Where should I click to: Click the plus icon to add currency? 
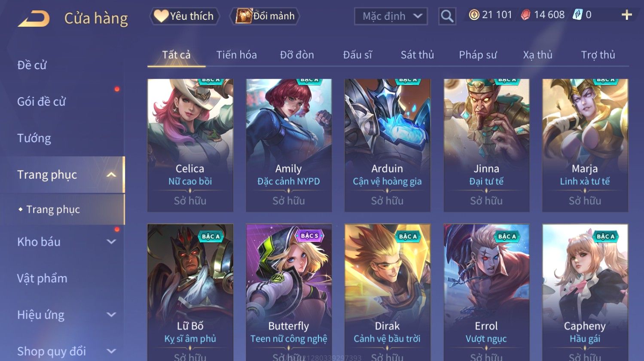click(626, 15)
